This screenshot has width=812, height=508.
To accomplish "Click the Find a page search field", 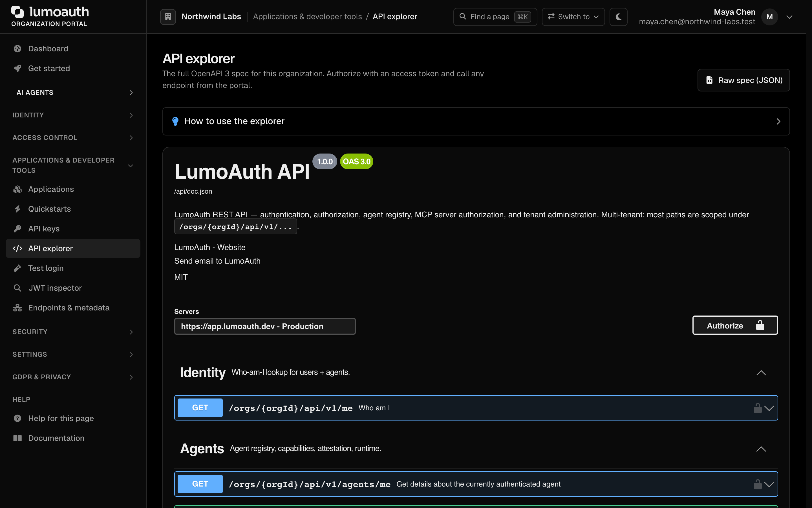I will click(495, 16).
